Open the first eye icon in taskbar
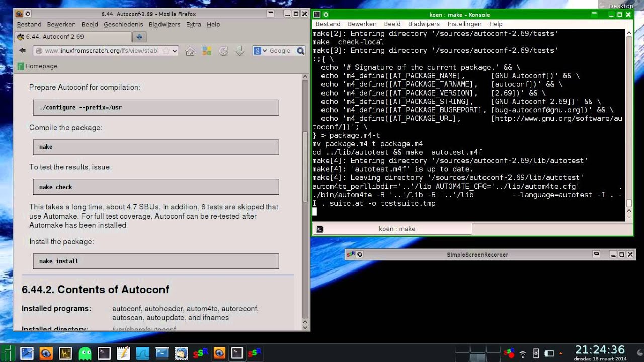644x362 pixels. click(46, 353)
